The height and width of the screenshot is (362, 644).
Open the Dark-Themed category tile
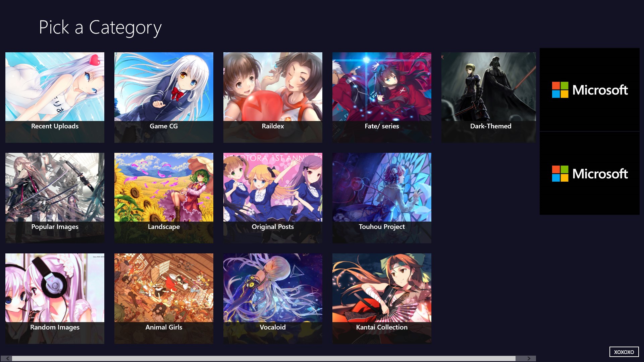488,97
